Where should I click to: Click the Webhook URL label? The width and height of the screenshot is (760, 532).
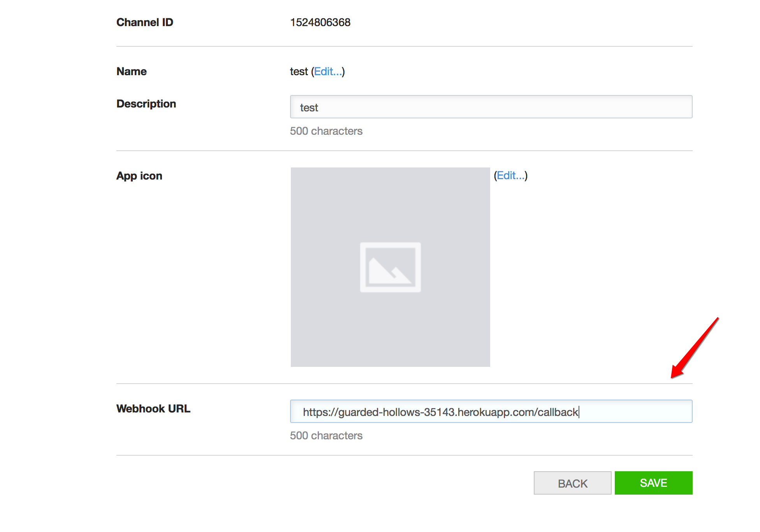(x=153, y=409)
